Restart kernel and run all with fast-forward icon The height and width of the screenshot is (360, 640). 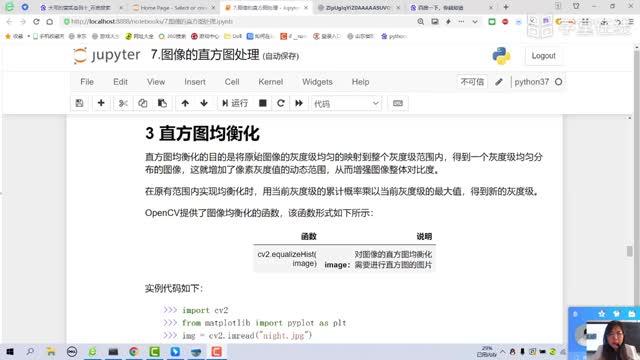point(299,103)
